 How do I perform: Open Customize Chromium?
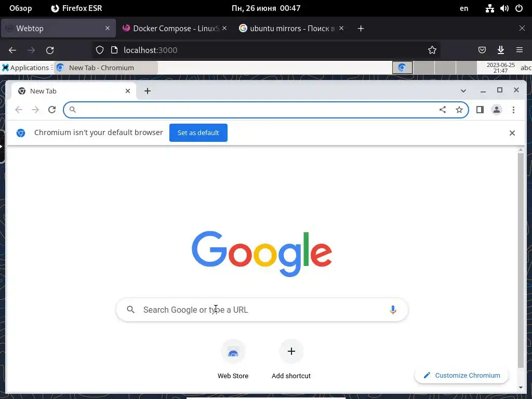[x=461, y=375]
